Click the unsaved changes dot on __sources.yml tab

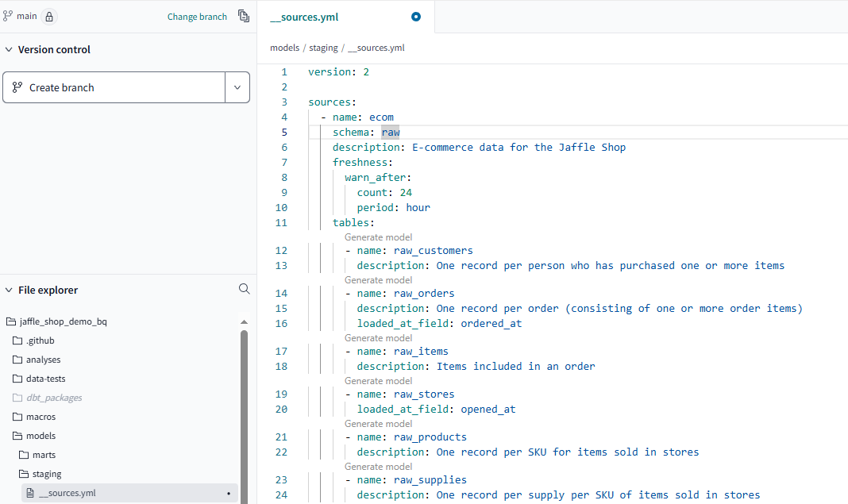[415, 16]
